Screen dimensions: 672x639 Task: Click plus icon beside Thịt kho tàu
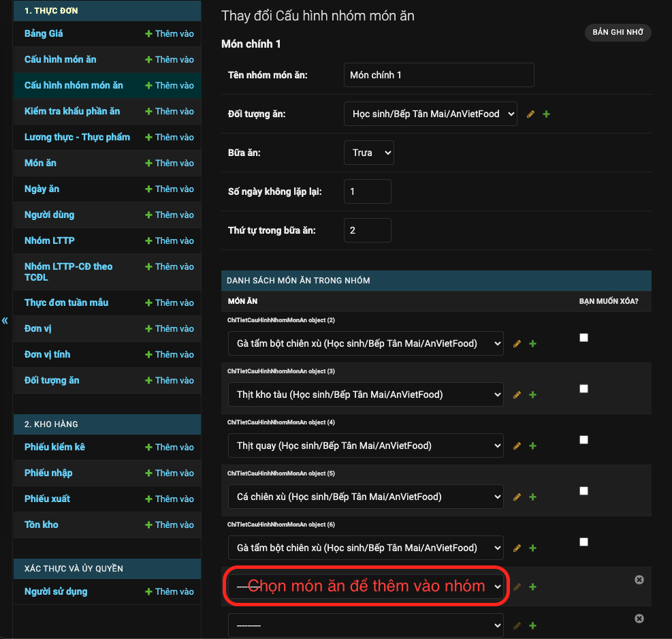532,394
